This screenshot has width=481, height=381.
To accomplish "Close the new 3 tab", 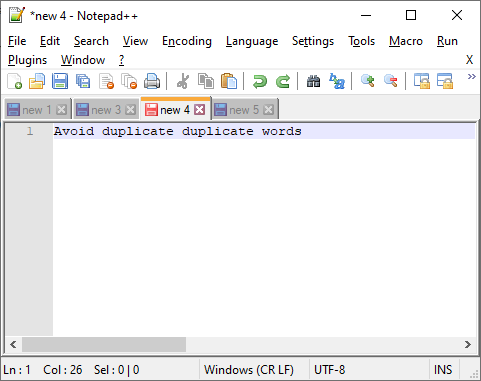I will [x=130, y=110].
